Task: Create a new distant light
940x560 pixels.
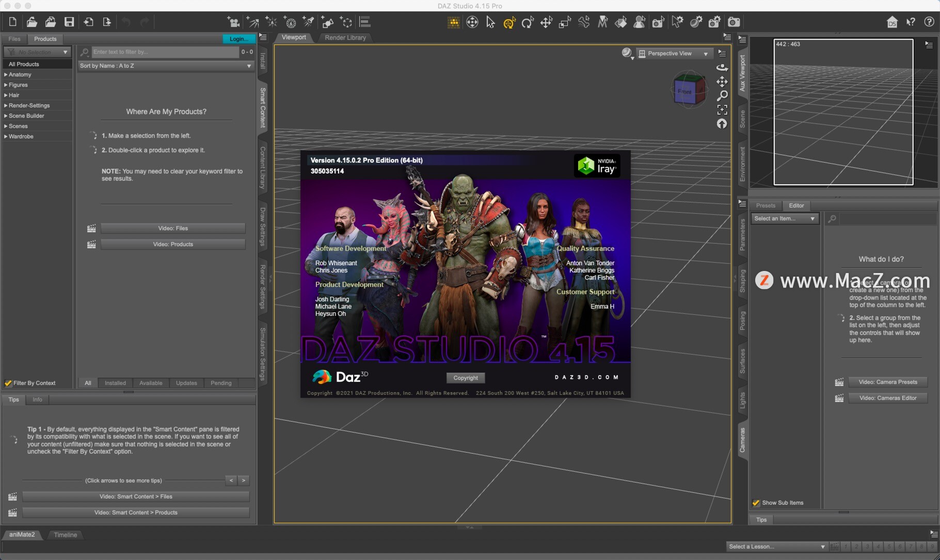Action: 252,22
